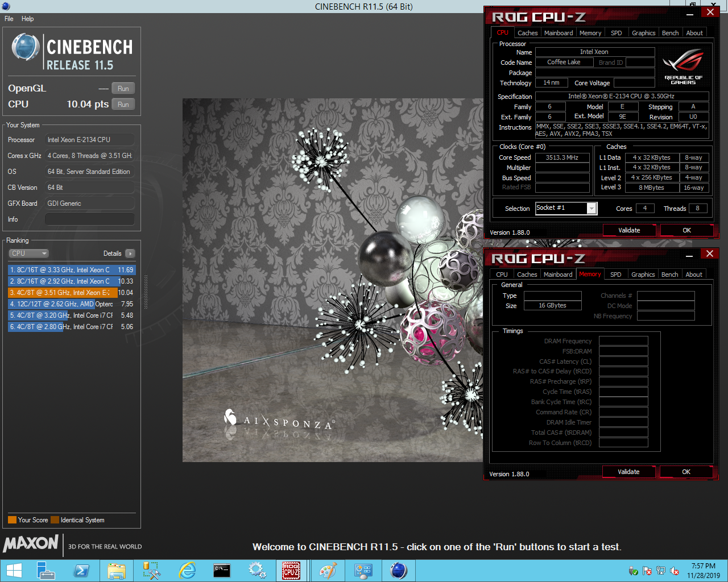This screenshot has width=728, height=582.
Task: Open the tools taskbar icon beside File Explorer
Action: (152, 571)
